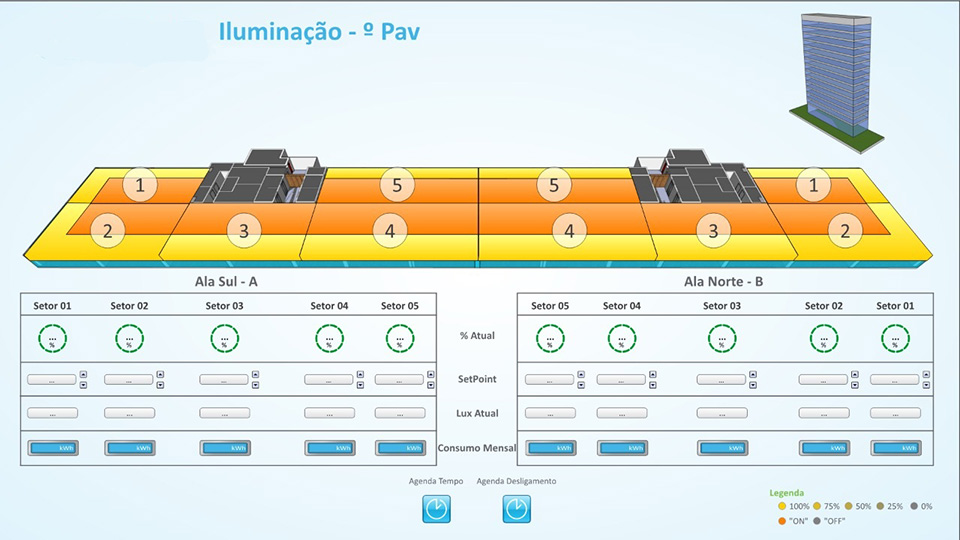Decrease SetPoint for Ala Norte Setor 04
The width and height of the screenshot is (960, 540).
click(x=653, y=385)
